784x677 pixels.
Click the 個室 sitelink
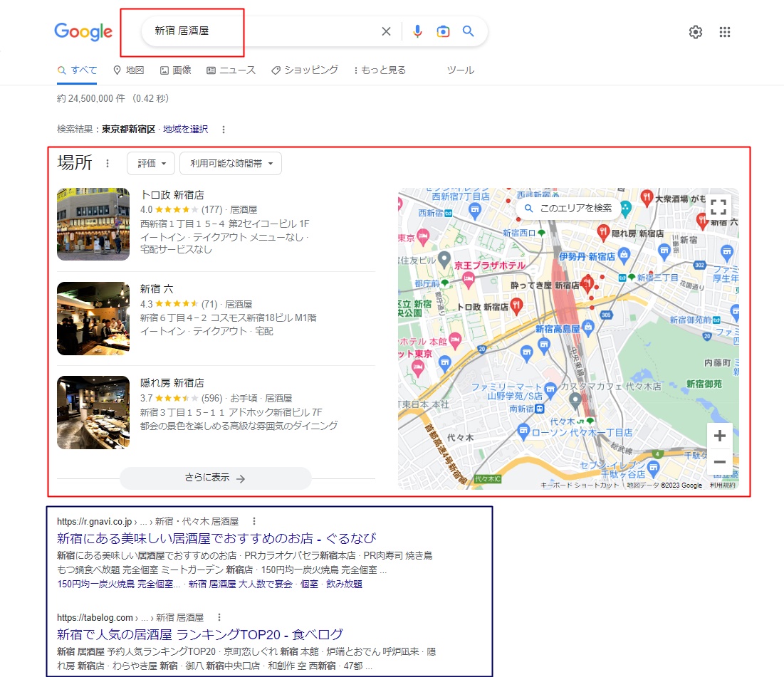pos(309,584)
